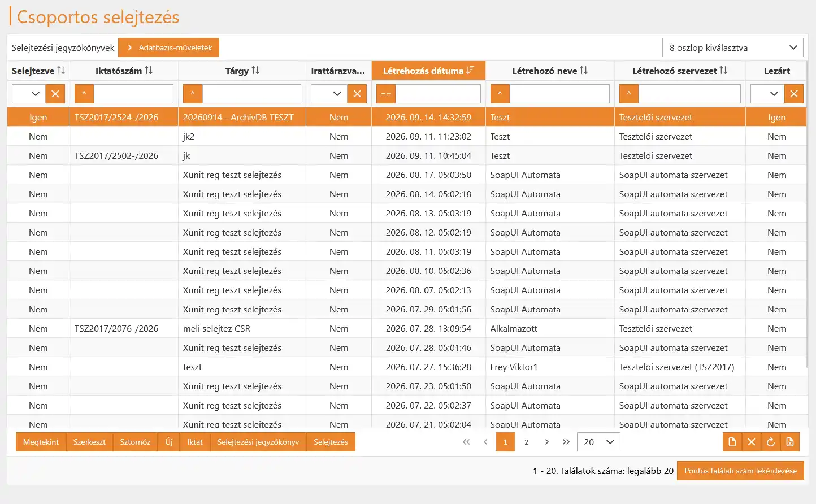
Task: Click the filter operator icon for Tárgy
Action: click(193, 94)
